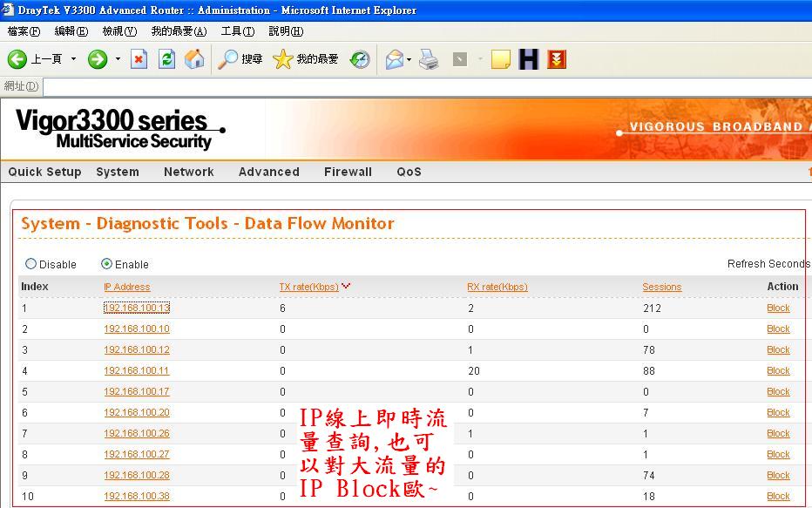Refresh the page using the refresh icon
Image resolution: width=812 pixels, height=508 pixels.
tap(166, 59)
